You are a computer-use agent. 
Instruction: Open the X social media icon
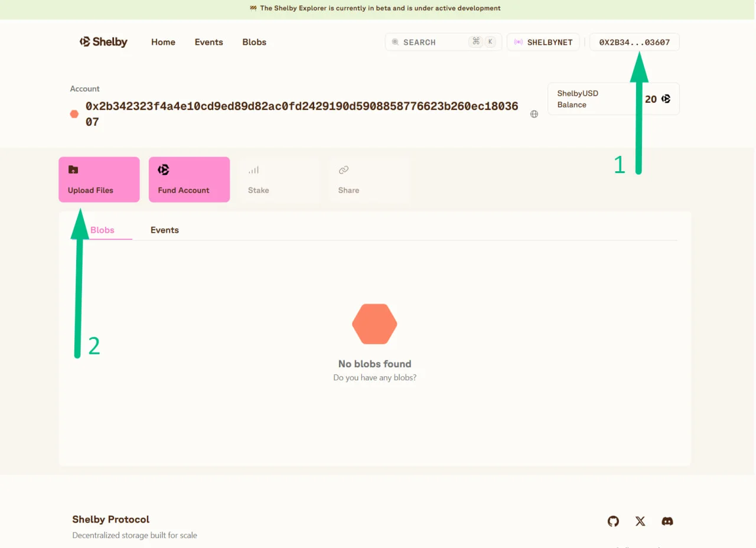pos(640,521)
